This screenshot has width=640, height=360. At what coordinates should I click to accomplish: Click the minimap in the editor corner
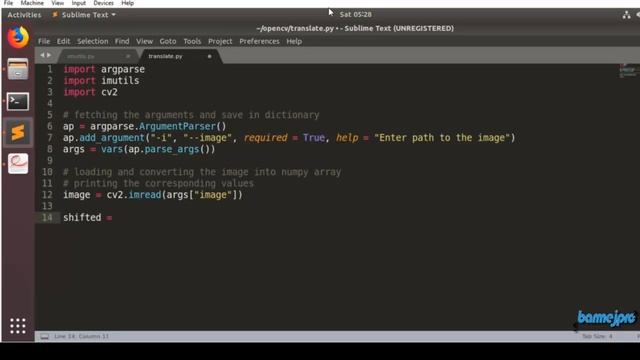pyautogui.click(x=628, y=71)
